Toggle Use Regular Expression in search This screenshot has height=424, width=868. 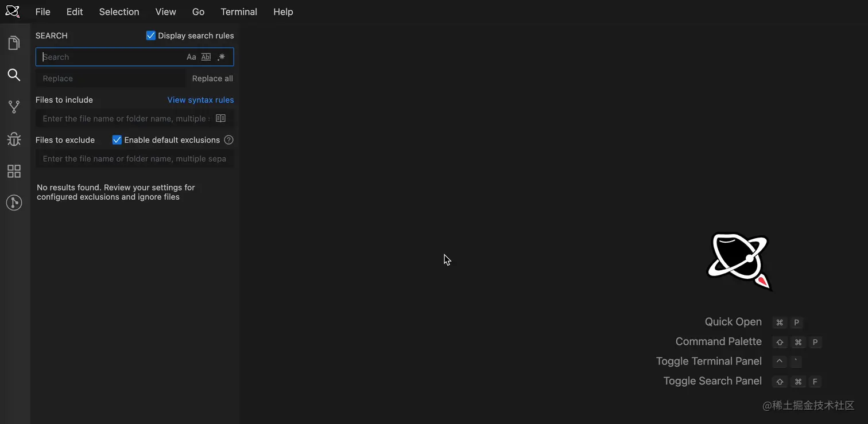221,57
